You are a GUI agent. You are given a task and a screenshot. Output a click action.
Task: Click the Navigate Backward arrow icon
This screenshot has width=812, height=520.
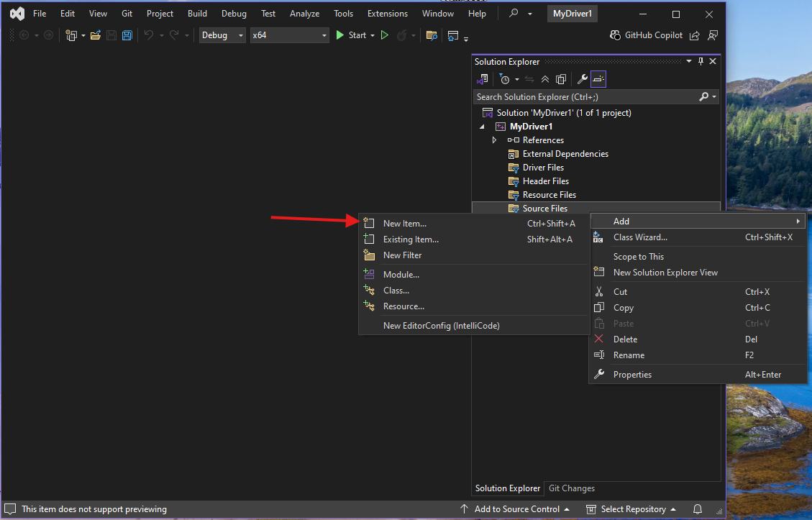[24, 35]
